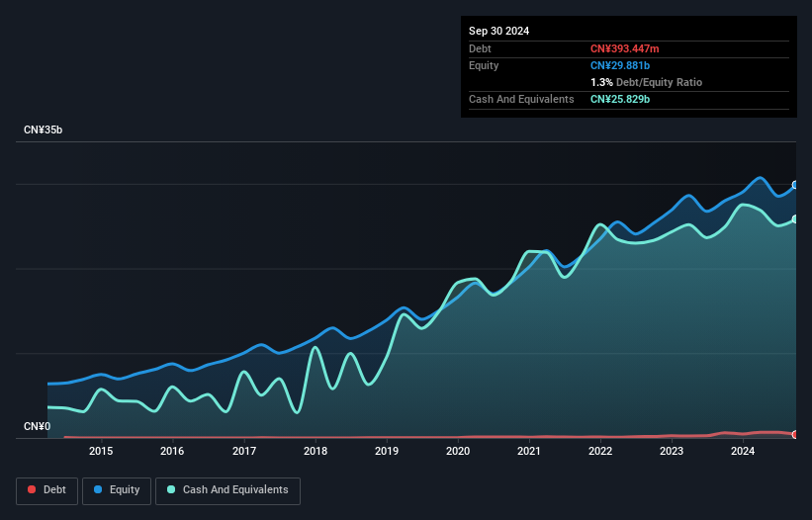Click the 2018 x-axis label
The width and height of the screenshot is (812, 520).
(316, 451)
